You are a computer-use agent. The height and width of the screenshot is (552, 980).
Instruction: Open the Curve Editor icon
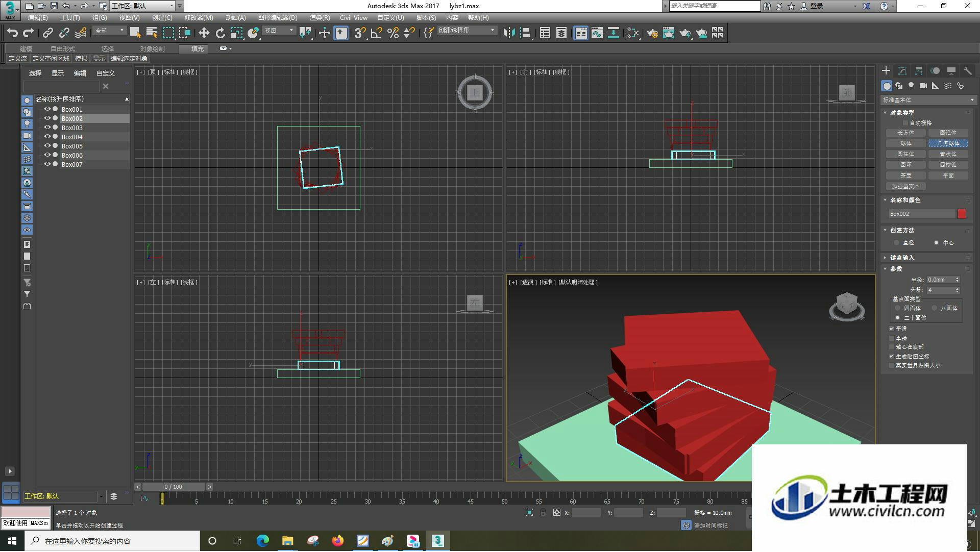597,33
